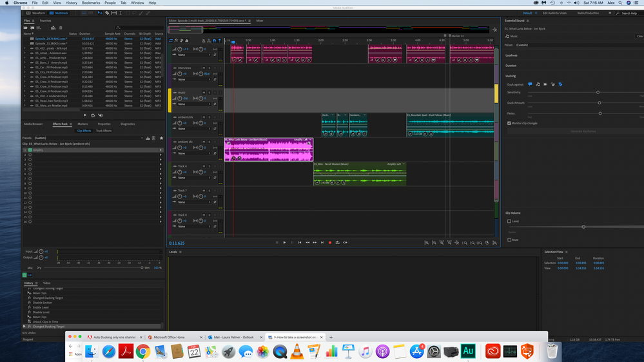Click the Fast Forward transport button

(315, 243)
